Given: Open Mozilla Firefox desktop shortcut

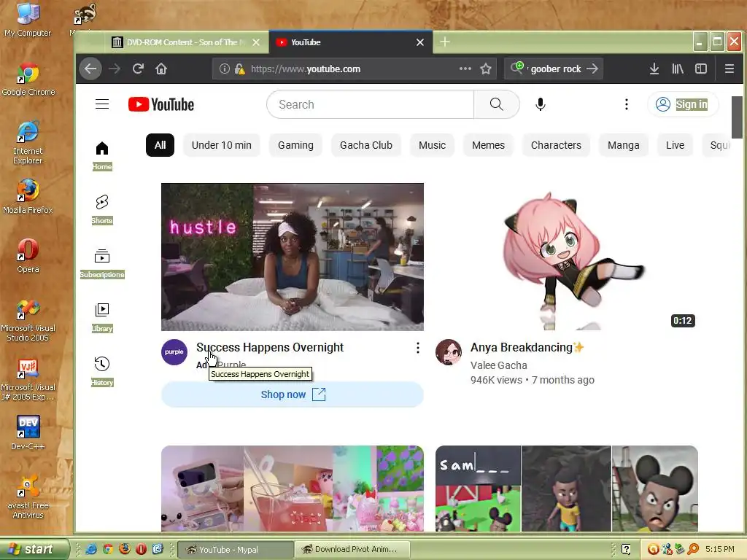Looking at the screenshot, I should point(28,196).
